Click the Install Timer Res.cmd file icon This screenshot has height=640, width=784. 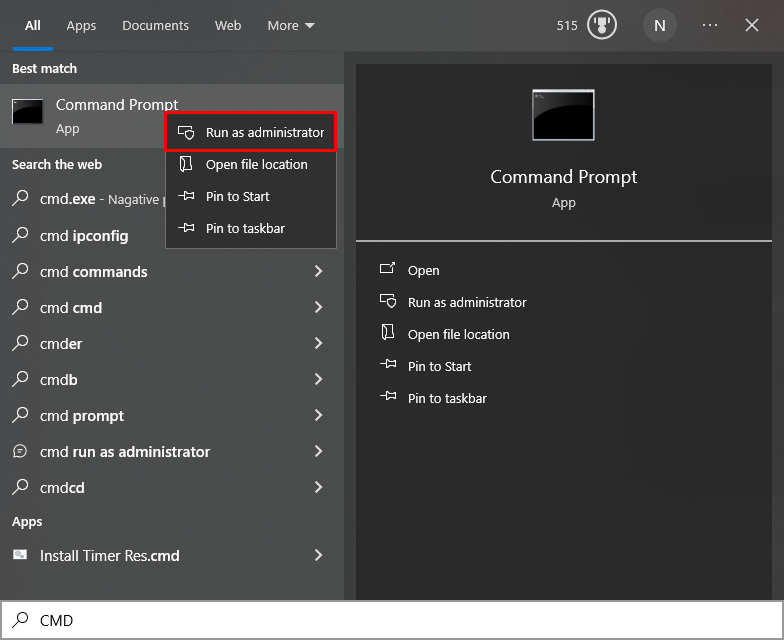click(20, 555)
